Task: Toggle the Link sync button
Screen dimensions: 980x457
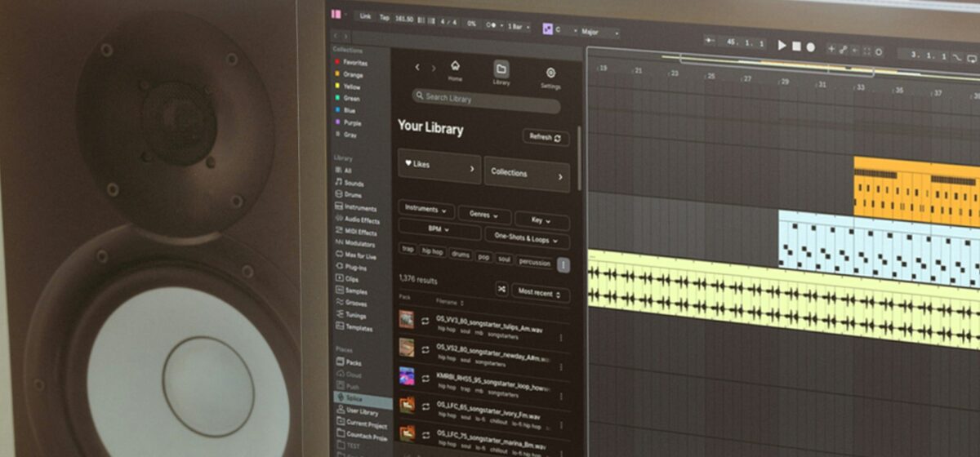Action: point(364,16)
